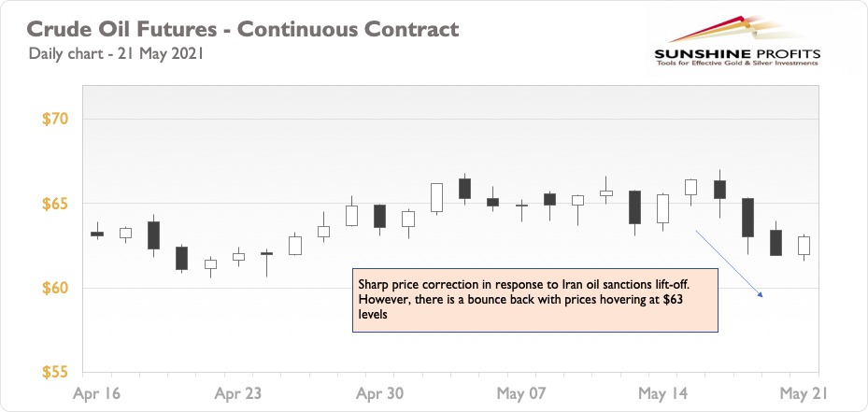Screen dimensions: 868x412
Task: Click the May 07 date label
Action: 521,393
